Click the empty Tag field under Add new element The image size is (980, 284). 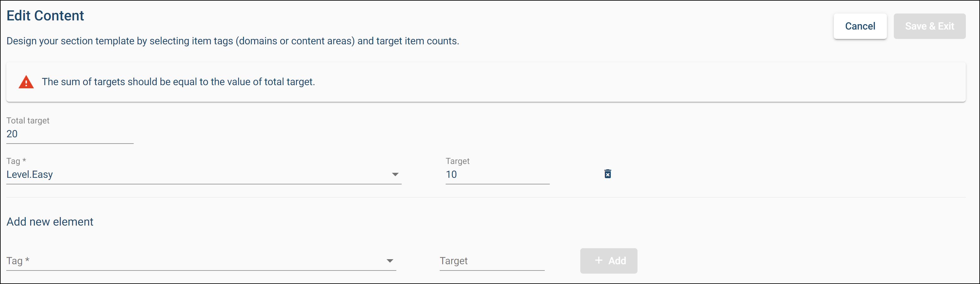[x=190, y=261]
